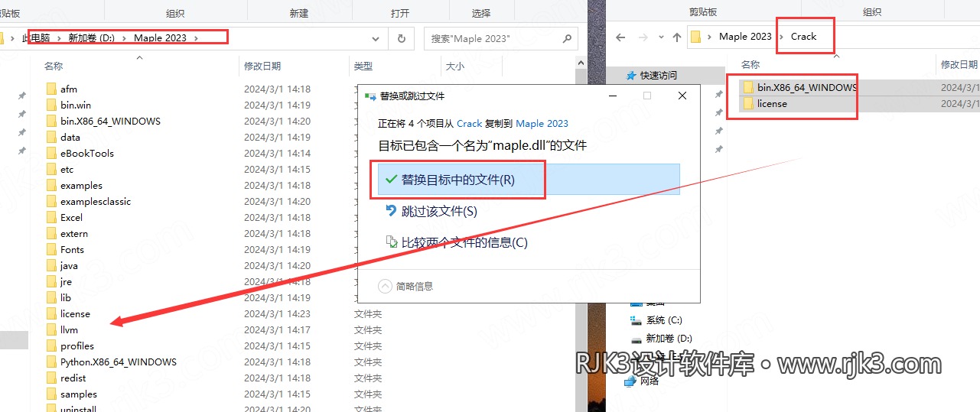Open 快速访问 in Crack window sidebar

[x=658, y=75]
